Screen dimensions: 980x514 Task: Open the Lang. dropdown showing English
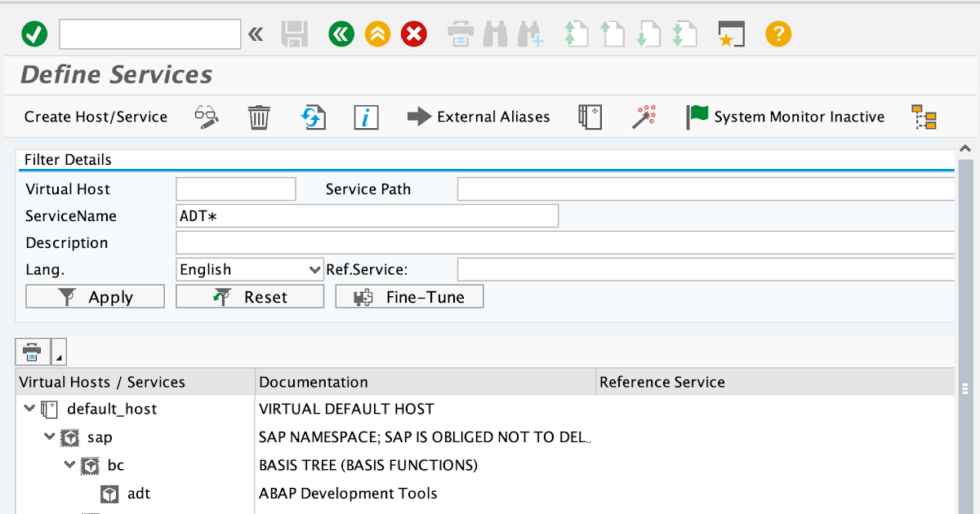click(x=249, y=269)
